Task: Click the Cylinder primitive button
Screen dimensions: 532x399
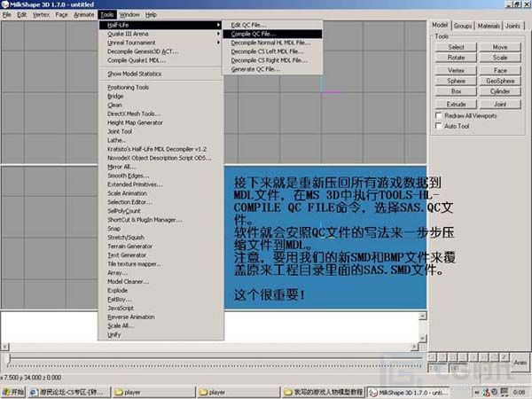Action: click(500, 91)
